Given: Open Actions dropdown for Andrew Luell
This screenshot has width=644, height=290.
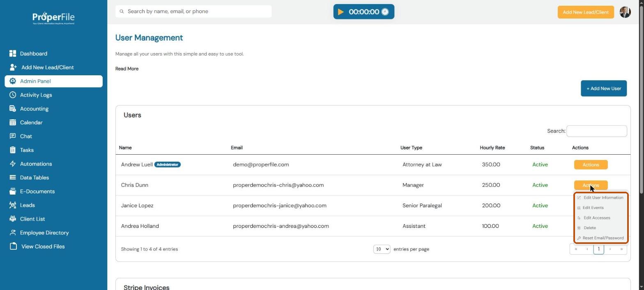Looking at the screenshot, I should (x=591, y=165).
